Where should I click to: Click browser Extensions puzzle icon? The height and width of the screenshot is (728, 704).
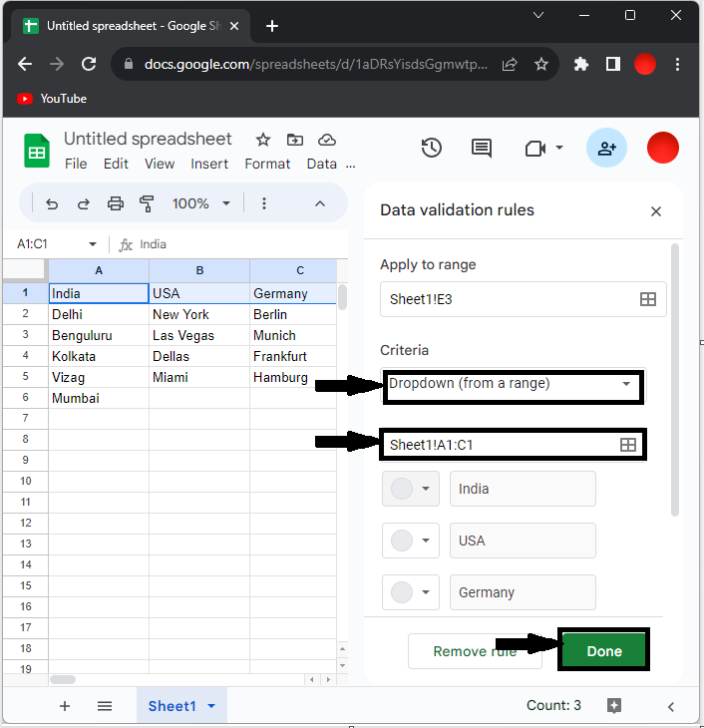[580, 64]
